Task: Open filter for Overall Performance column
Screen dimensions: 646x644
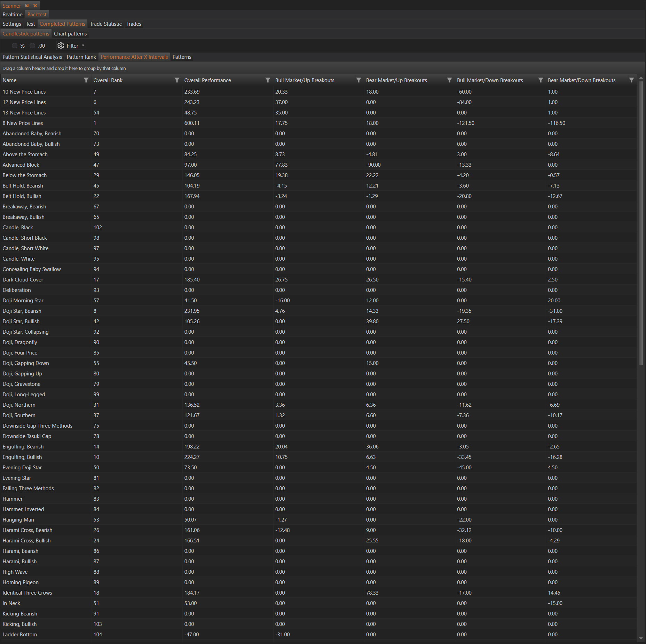Action: coord(268,80)
